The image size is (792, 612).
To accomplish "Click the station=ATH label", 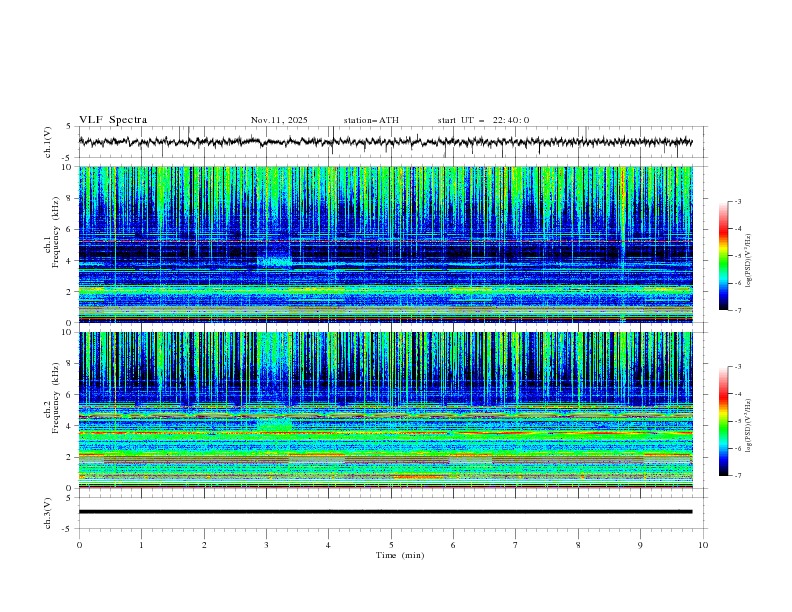I will [371, 120].
